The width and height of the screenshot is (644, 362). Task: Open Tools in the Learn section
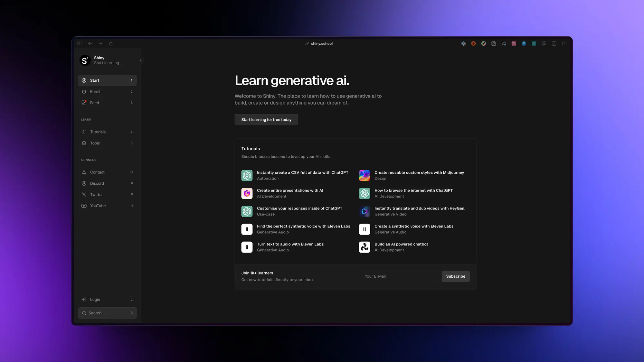coord(107,143)
